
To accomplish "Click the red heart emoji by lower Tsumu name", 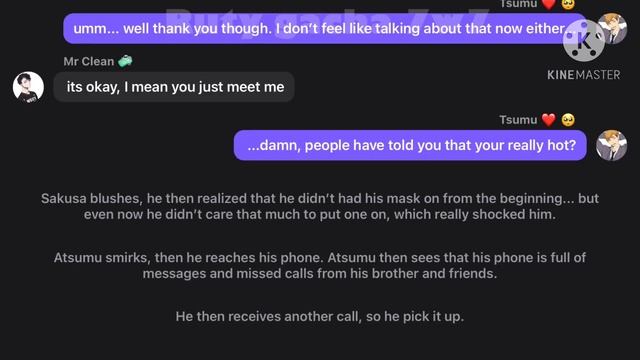I will (x=549, y=120).
